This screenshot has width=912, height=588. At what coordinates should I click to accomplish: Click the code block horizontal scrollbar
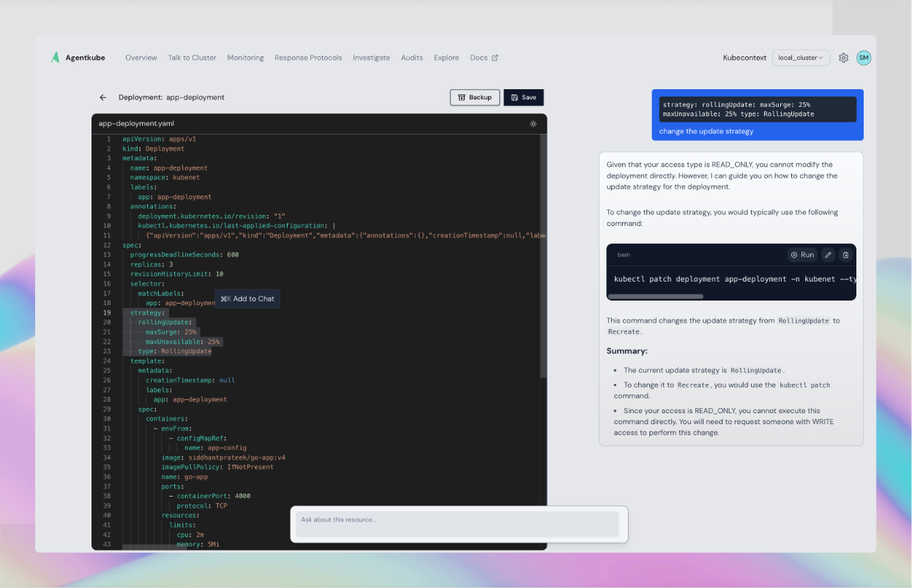(x=656, y=296)
